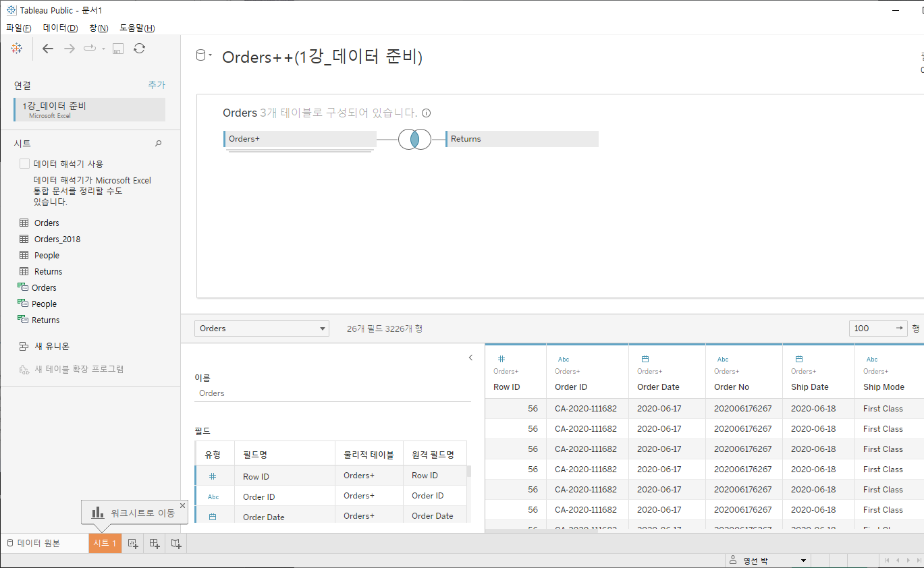924x568 pixels.
Task: Click the rows number field showing 100
Action: 871,329
